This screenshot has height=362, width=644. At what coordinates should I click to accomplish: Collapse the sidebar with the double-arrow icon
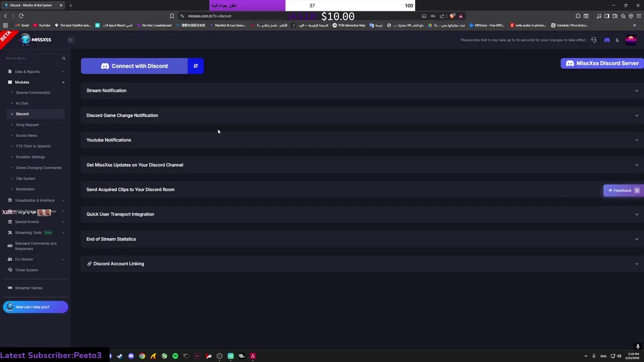click(x=70, y=40)
